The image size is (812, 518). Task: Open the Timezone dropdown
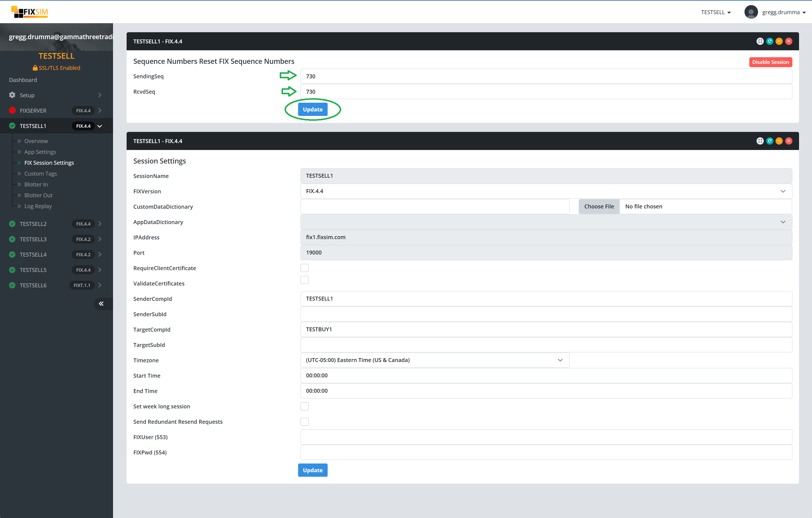[x=435, y=360]
